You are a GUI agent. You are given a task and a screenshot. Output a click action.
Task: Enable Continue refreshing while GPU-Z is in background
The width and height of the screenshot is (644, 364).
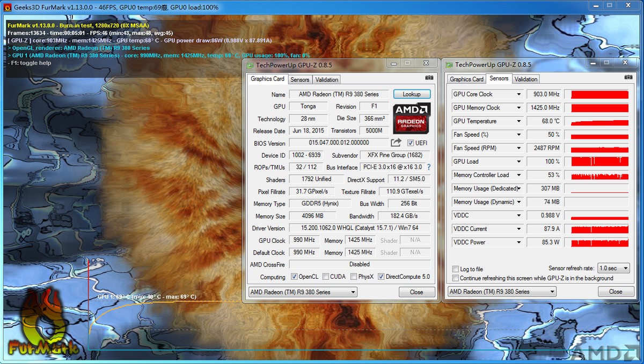click(x=456, y=278)
